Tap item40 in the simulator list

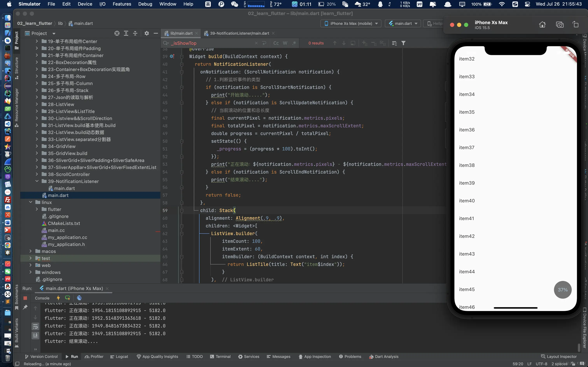point(515,201)
